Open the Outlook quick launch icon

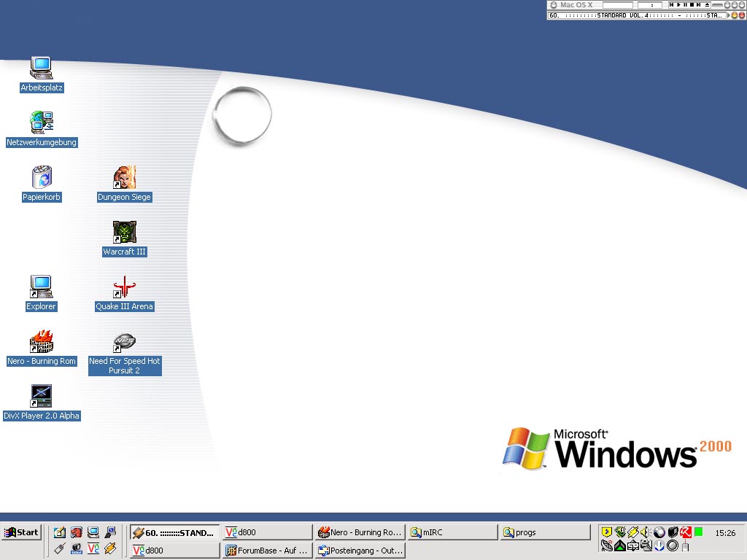click(60, 532)
